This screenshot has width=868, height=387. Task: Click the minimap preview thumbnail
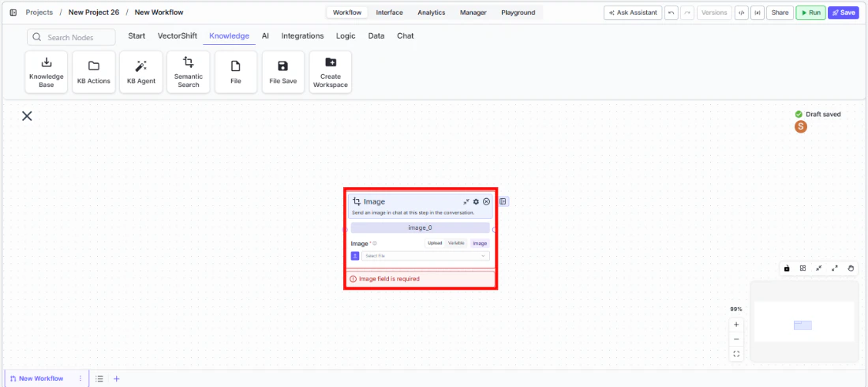803,321
